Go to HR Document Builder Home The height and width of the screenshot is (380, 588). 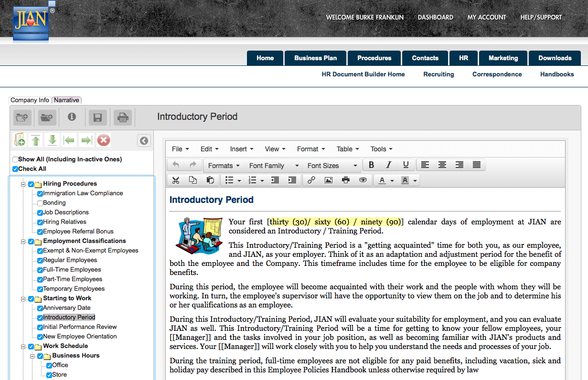coord(363,74)
